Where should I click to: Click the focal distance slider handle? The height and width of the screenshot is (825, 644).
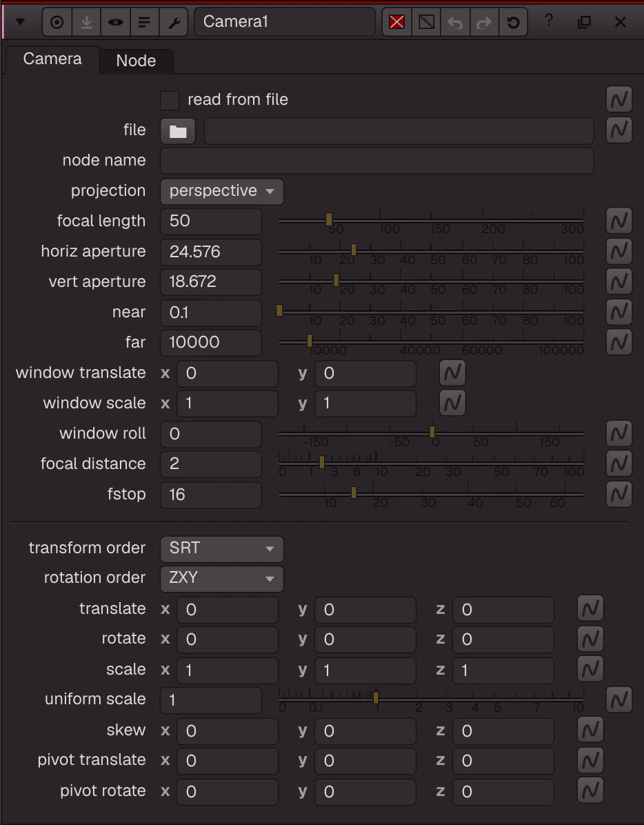point(322,462)
